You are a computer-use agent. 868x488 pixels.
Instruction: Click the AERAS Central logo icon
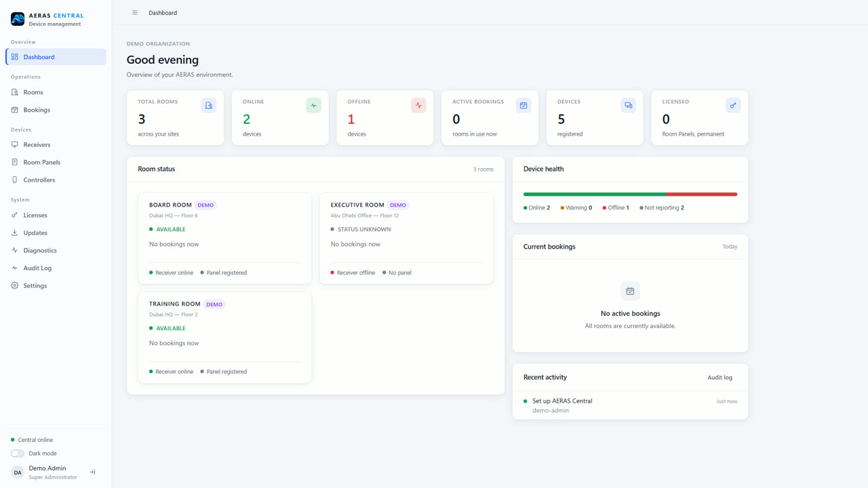point(18,19)
